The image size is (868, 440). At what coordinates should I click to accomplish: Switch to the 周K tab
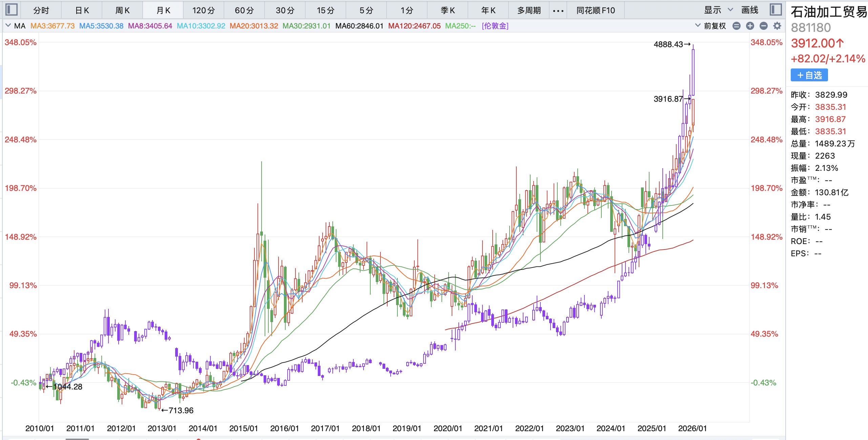coord(122,11)
